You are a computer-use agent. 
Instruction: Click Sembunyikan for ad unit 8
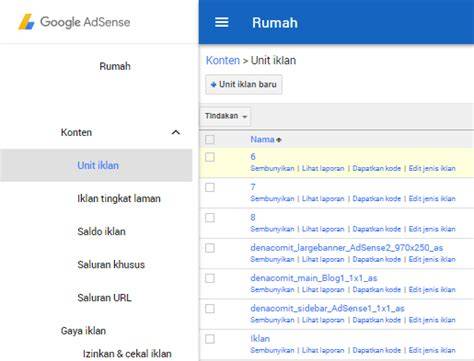(x=272, y=229)
